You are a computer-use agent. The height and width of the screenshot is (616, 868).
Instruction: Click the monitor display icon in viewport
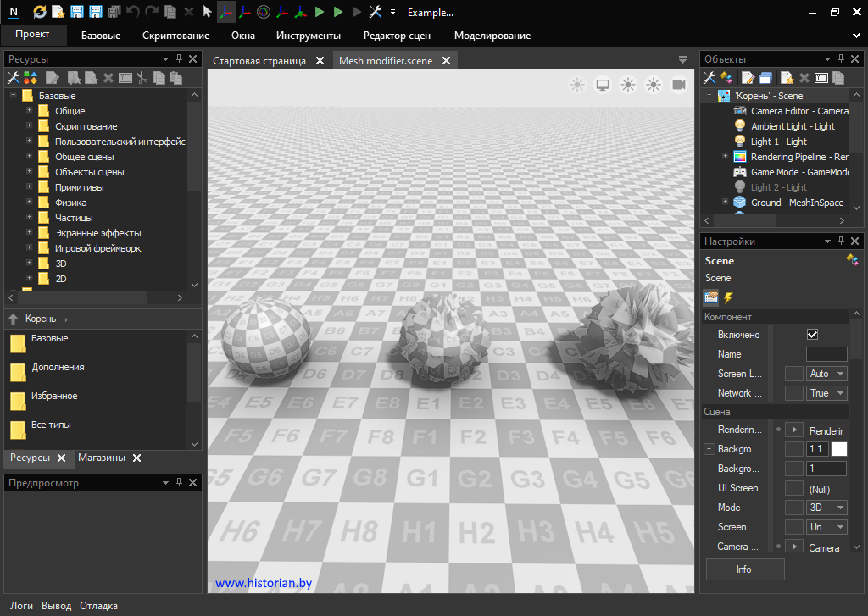coord(603,85)
